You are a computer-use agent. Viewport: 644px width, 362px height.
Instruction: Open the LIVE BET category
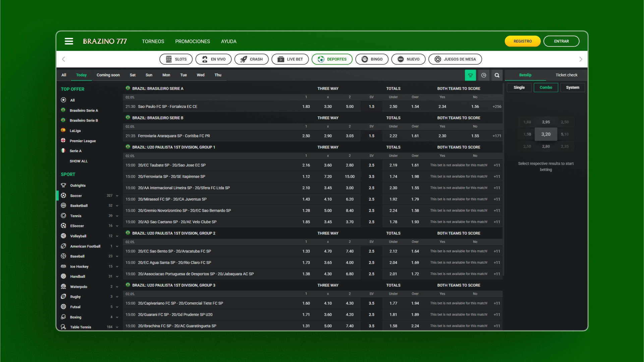tap(290, 59)
